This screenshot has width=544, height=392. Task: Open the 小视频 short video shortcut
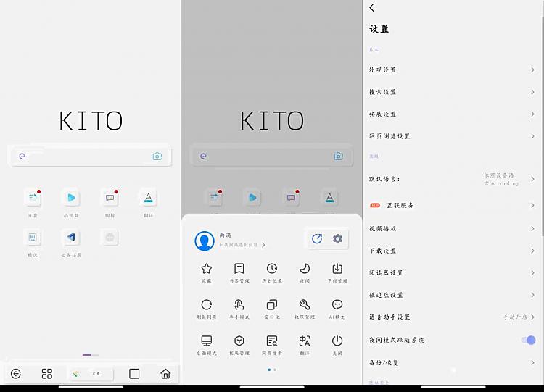click(x=71, y=197)
